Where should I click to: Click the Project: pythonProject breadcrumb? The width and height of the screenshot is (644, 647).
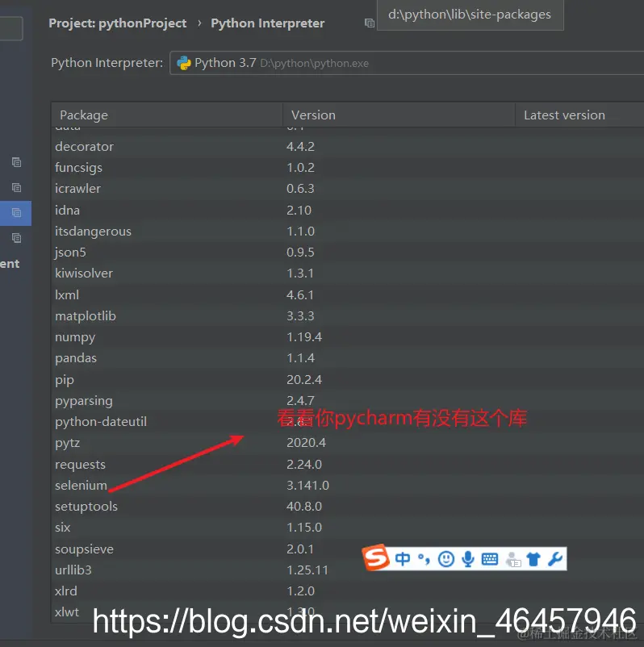pos(118,23)
